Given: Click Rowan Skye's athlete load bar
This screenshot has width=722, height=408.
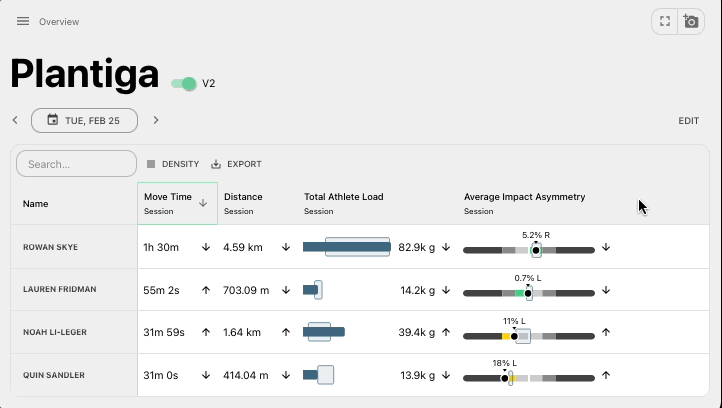Looking at the screenshot, I should [x=347, y=247].
